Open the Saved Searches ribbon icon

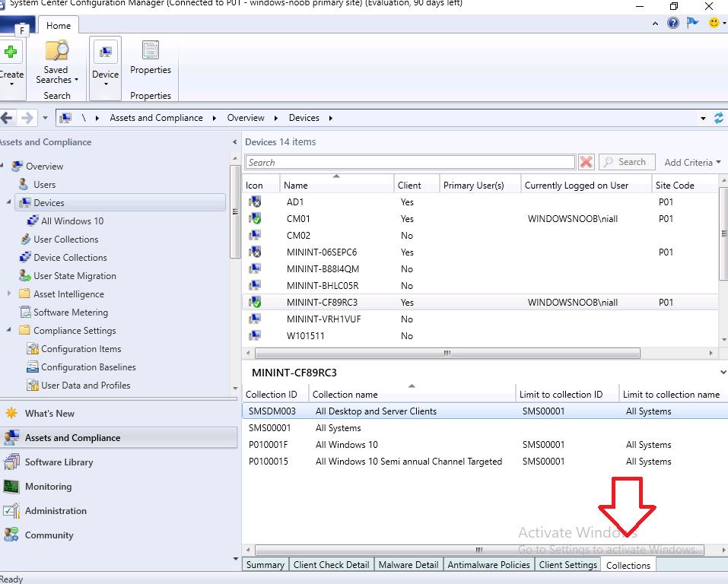56,51
